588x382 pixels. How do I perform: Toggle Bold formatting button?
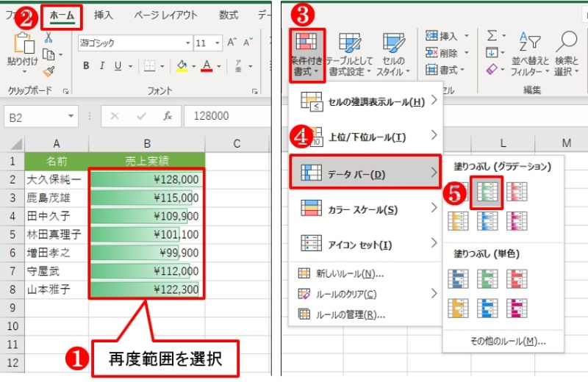coord(86,66)
